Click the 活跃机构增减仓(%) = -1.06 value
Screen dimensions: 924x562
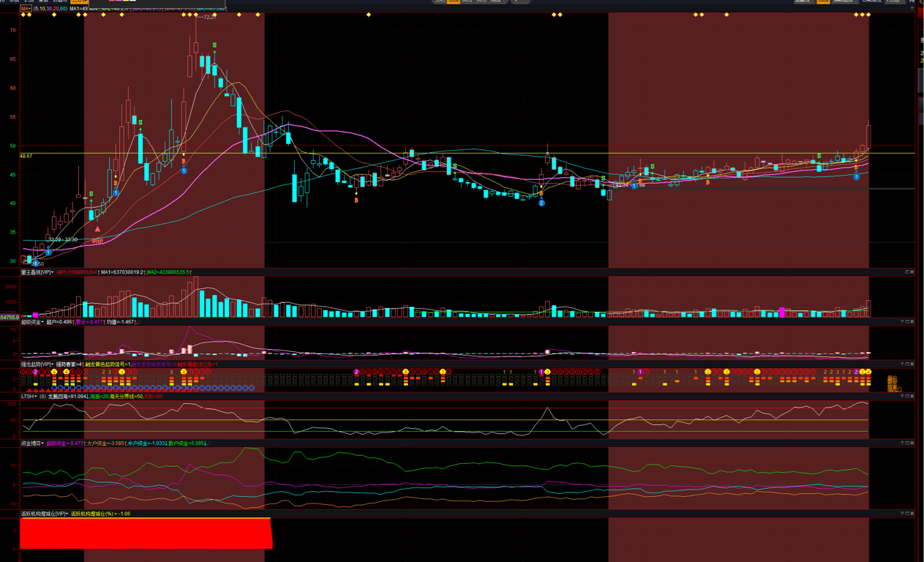pyautogui.click(x=100, y=514)
